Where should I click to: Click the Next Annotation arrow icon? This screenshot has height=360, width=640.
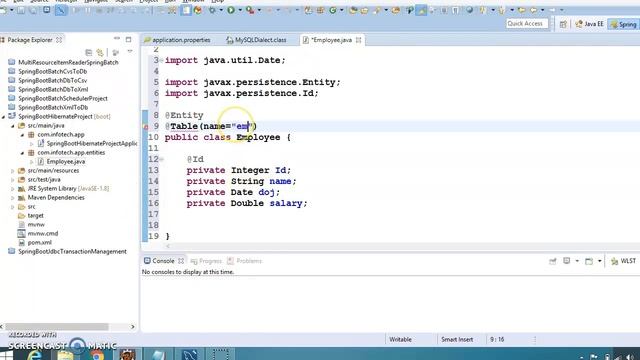[482, 10]
